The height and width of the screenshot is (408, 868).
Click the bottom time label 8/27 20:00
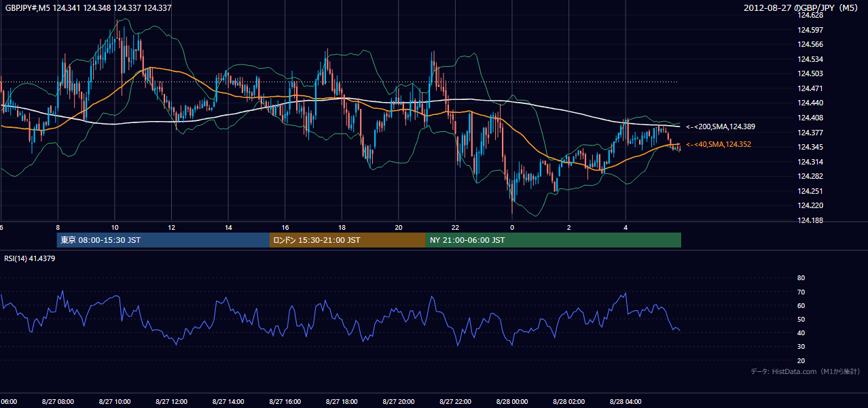[x=399, y=402]
